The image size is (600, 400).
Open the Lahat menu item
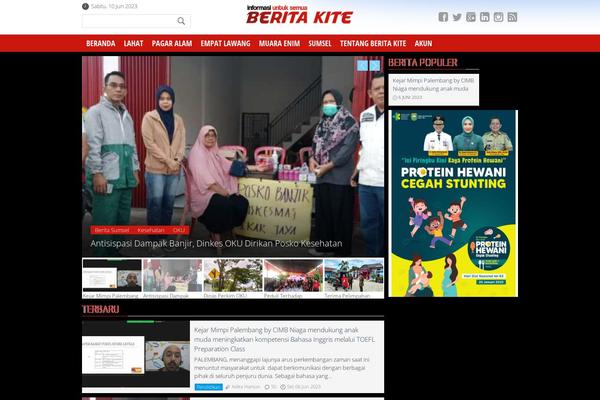(133, 44)
